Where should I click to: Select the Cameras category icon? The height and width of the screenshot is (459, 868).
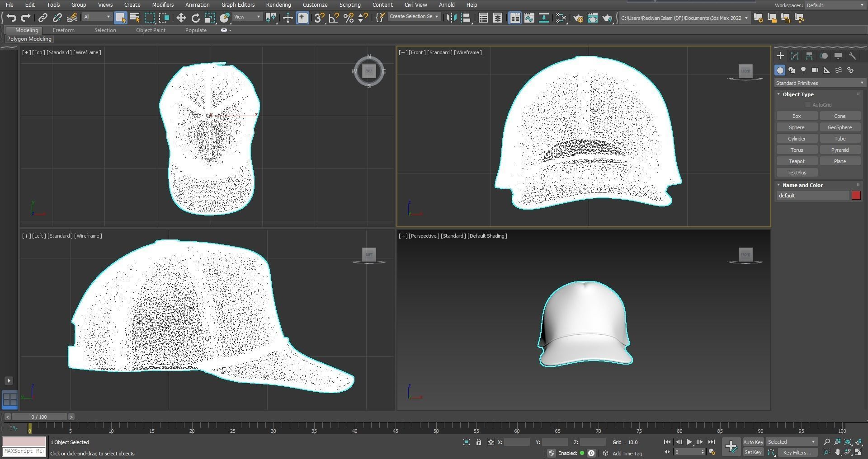(815, 70)
